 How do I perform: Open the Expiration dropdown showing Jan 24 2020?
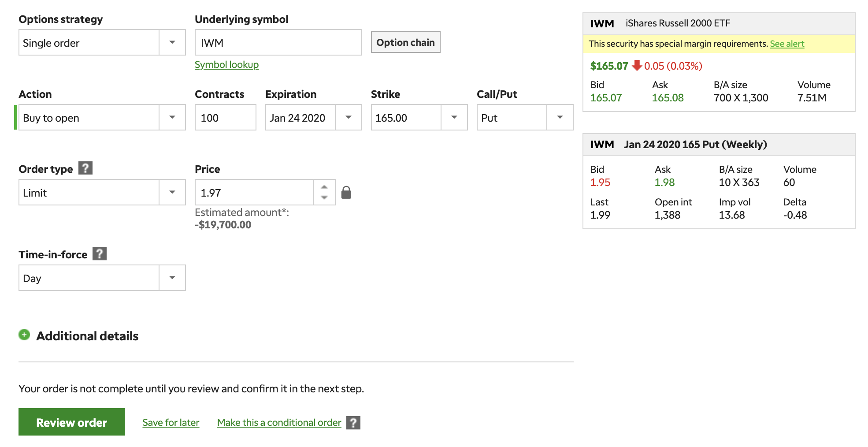click(313, 118)
